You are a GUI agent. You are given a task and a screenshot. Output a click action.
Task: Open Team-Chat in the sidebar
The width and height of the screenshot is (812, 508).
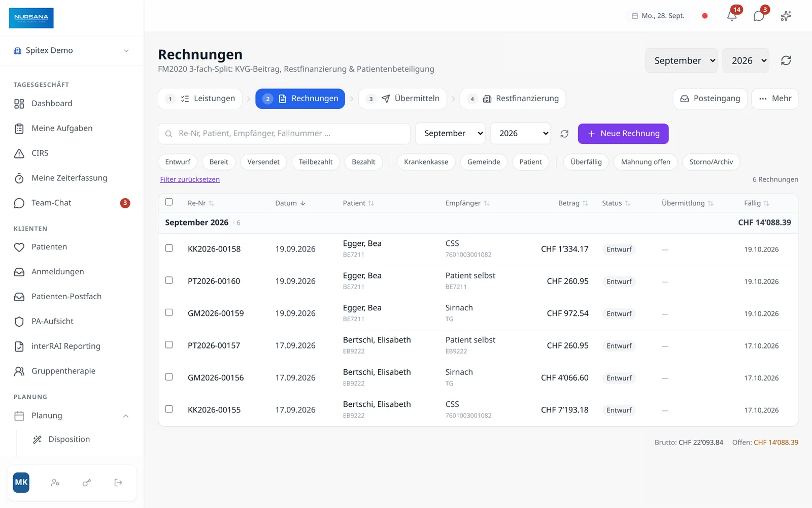pos(72,203)
